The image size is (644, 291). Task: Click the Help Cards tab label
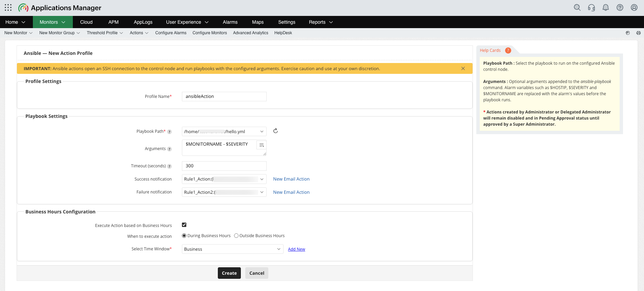[x=490, y=50]
